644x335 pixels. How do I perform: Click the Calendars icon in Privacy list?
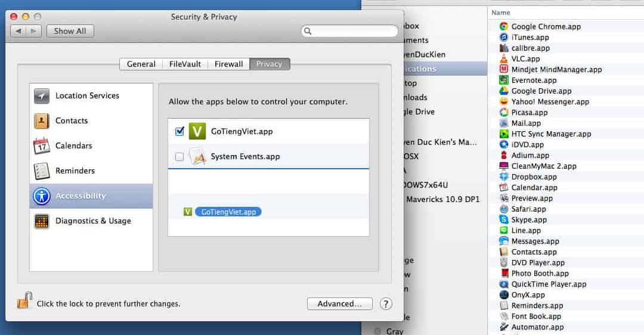tap(42, 146)
